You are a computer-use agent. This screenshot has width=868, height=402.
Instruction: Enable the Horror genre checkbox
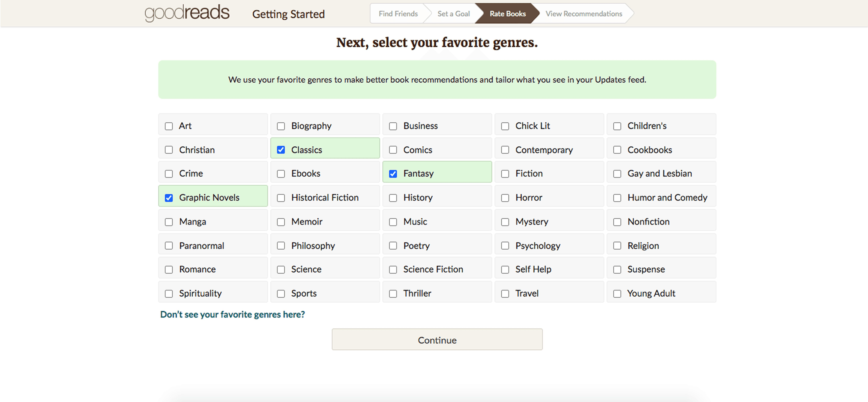(x=505, y=198)
